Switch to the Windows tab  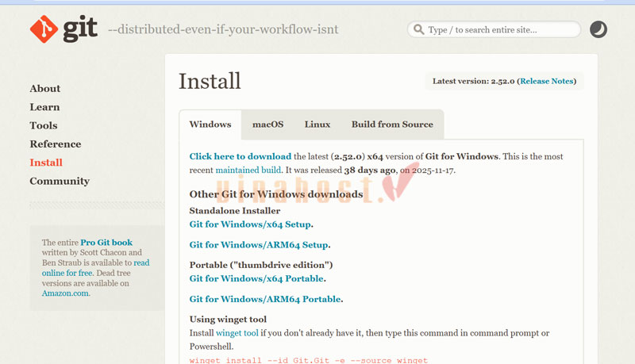[210, 125]
